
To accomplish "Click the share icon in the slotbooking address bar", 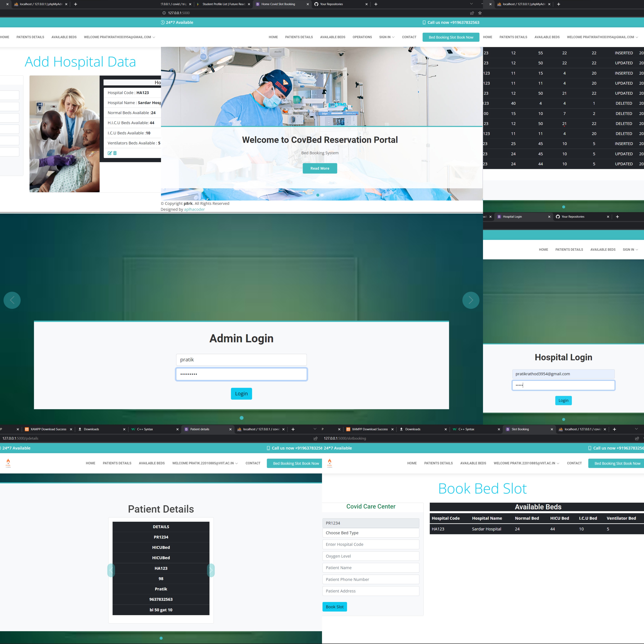I will (x=637, y=438).
